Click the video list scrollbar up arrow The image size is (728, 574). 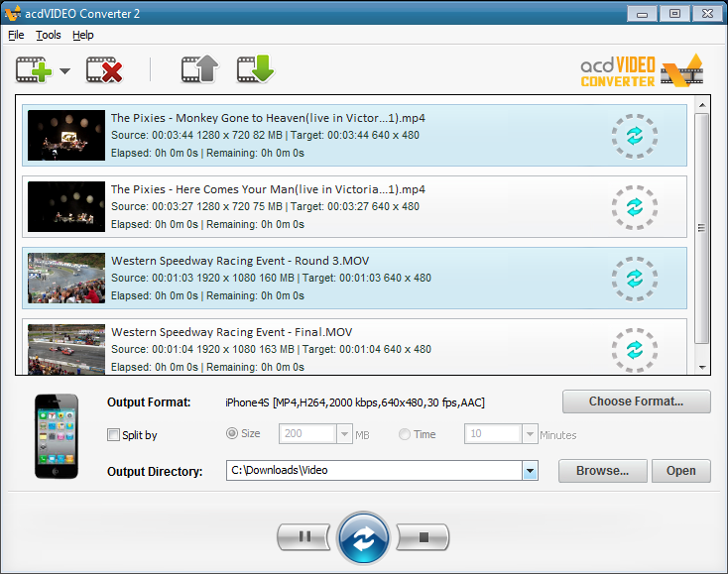[702, 105]
